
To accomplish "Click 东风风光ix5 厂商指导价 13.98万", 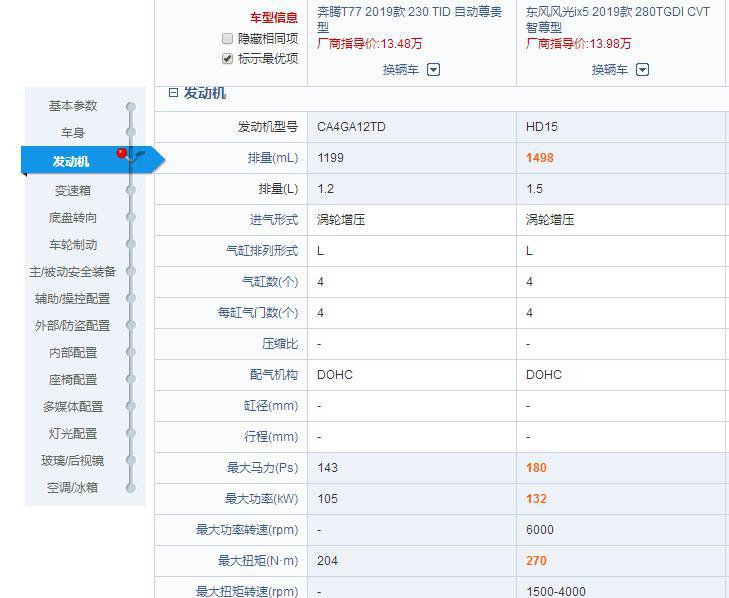I will [578, 44].
